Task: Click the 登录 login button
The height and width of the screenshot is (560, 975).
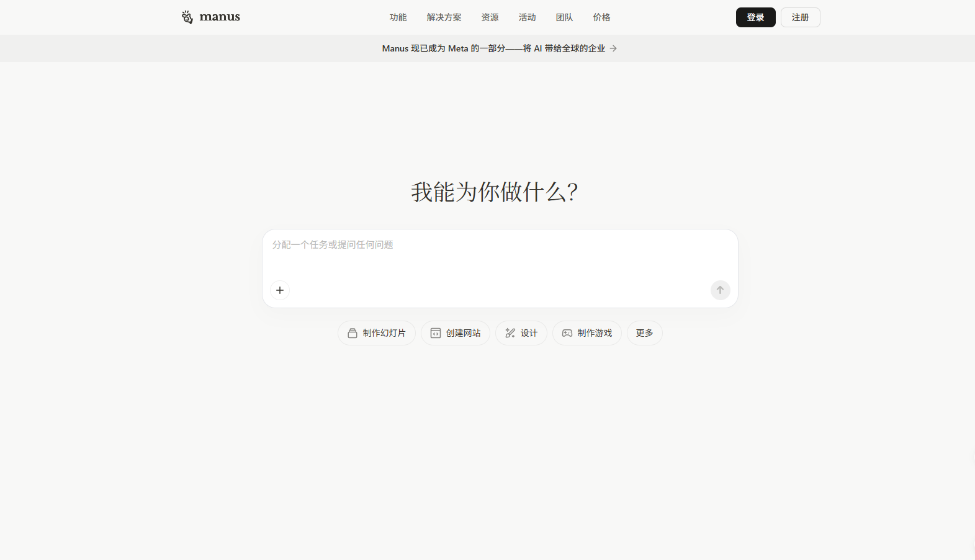Action: (x=755, y=17)
